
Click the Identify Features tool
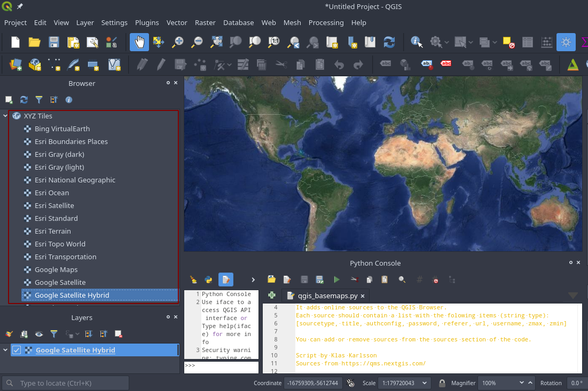pos(417,42)
